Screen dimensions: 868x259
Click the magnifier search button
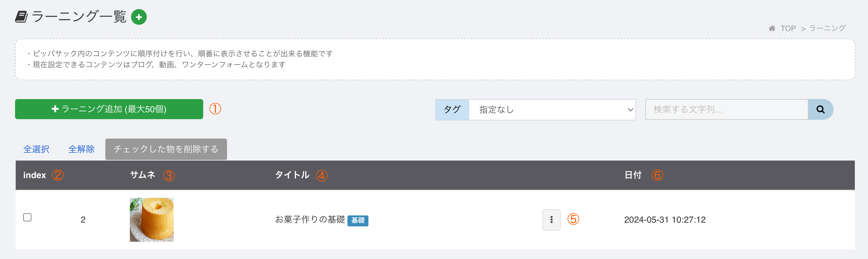pos(820,109)
